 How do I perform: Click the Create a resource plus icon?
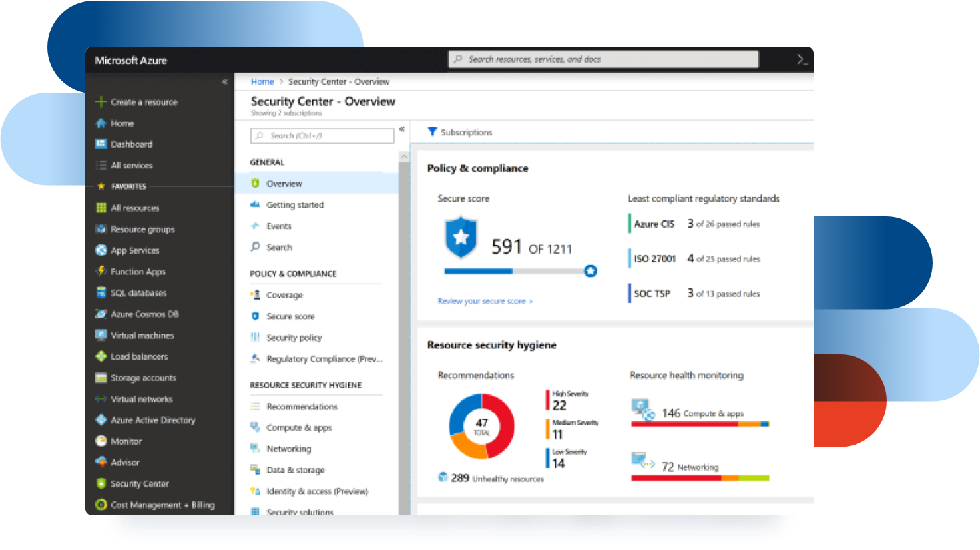(101, 102)
